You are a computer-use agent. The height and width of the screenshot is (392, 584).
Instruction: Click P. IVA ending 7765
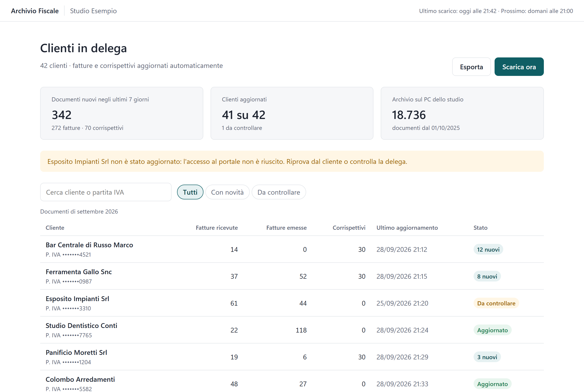click(69, 335)
